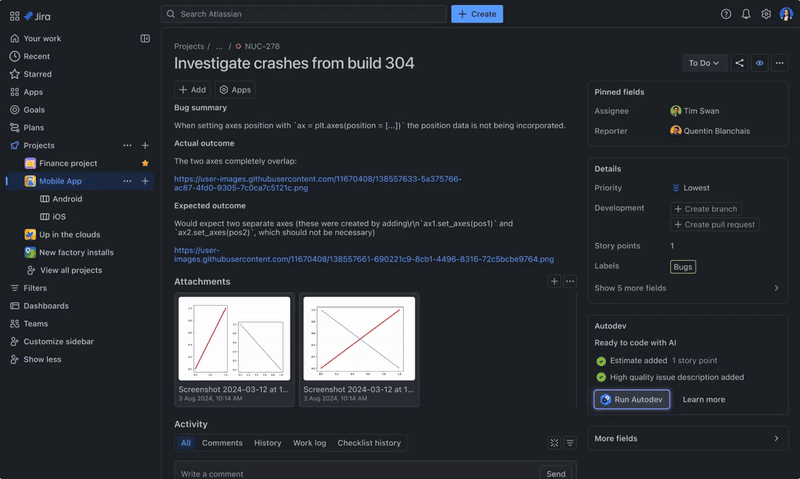This screenshot has height=479, width=800.
Task: Open the app switcher grid icon
Action: (x=15, y=15)
